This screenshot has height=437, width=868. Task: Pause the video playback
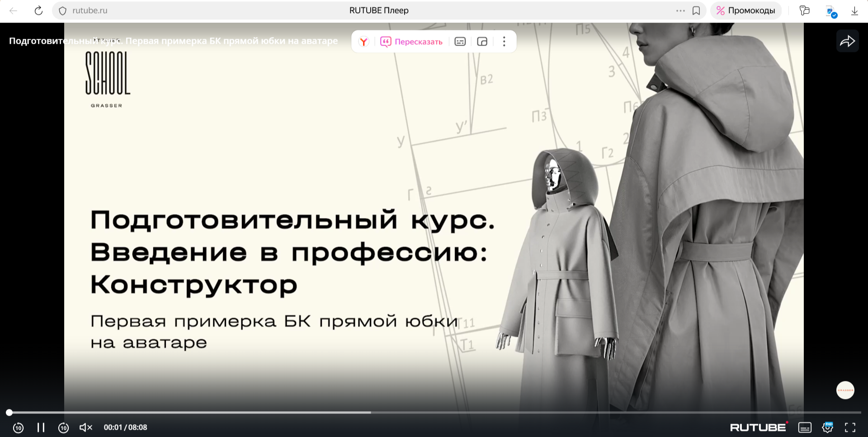tap(41, 428)
